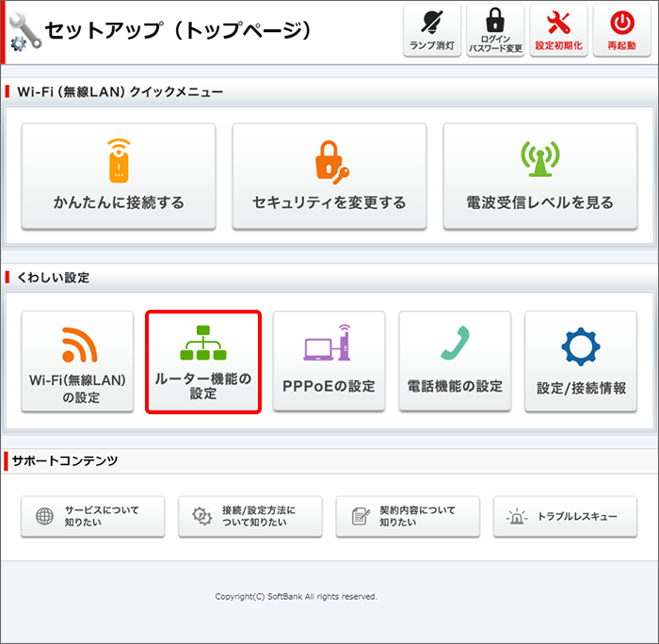
Task: Click the 設定初期化 reset settings button
Action: click(x=558, y=30)
